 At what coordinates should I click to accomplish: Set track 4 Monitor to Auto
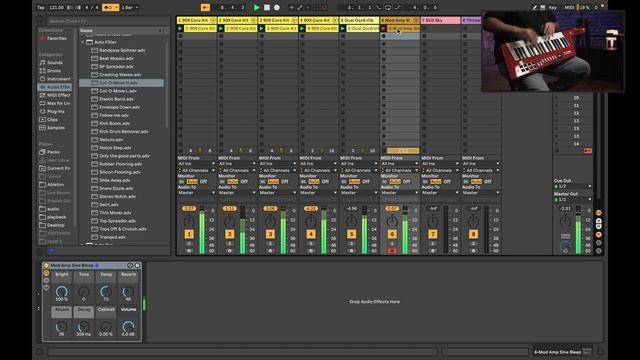click(x=314, y=182)
